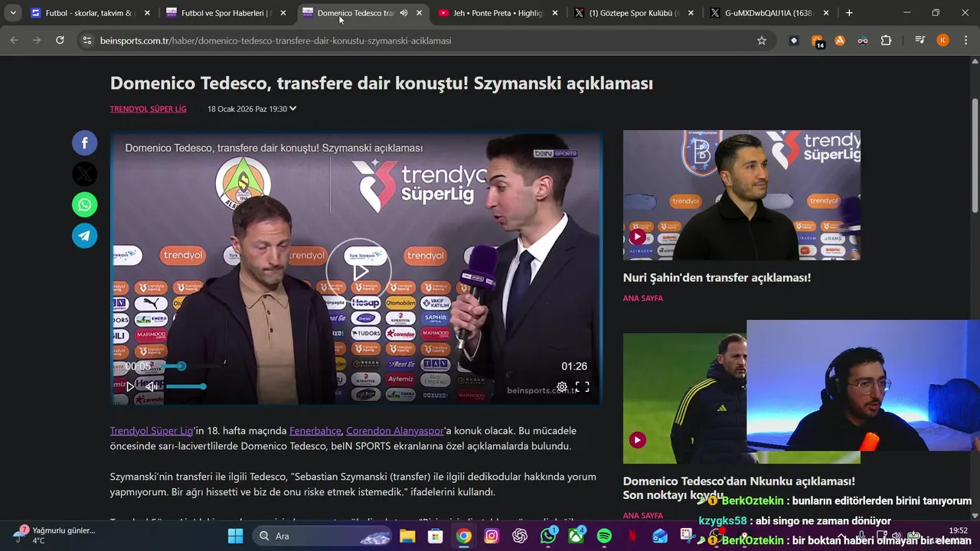This screenshot has height=551, width=980.
Task: Enter fullscreen in video player
Action: [x=582, y=387]
